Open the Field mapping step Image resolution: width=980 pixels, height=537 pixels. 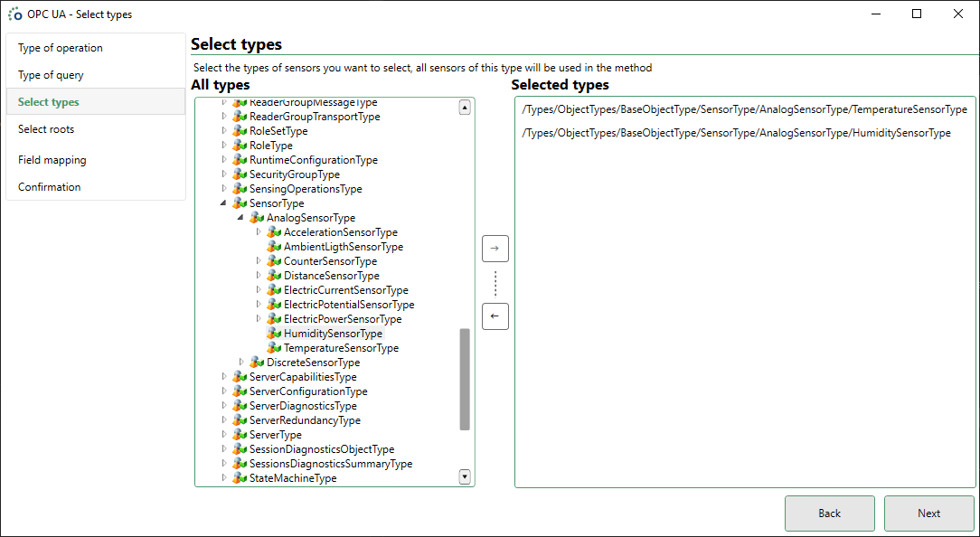[x=51, y=159]
